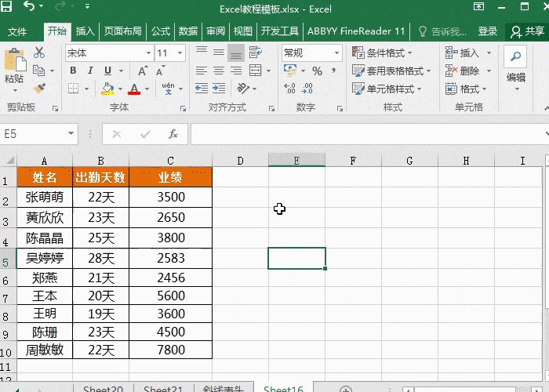Viewport: 549px width, 392px height.
Task: Switch to the 插入 Insert tab
Action: tap(85, 31)
